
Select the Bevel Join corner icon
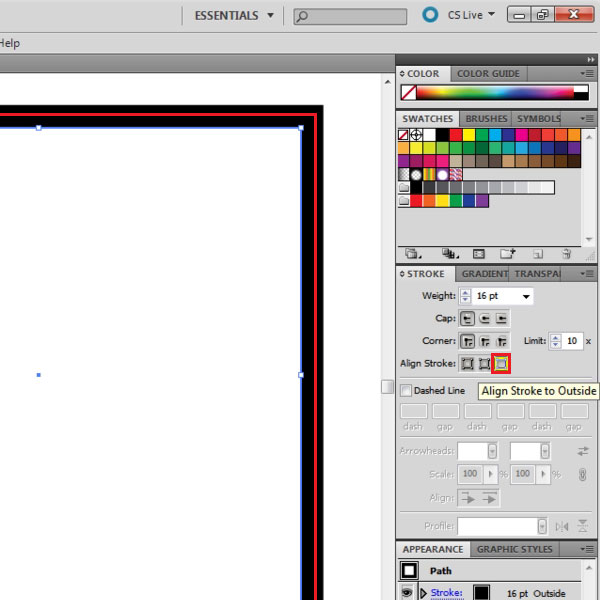pos(502,341)
